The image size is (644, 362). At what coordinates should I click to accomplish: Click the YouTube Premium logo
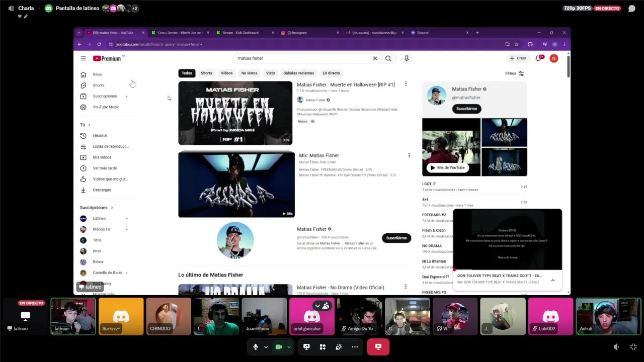click(x=107, y=58)
